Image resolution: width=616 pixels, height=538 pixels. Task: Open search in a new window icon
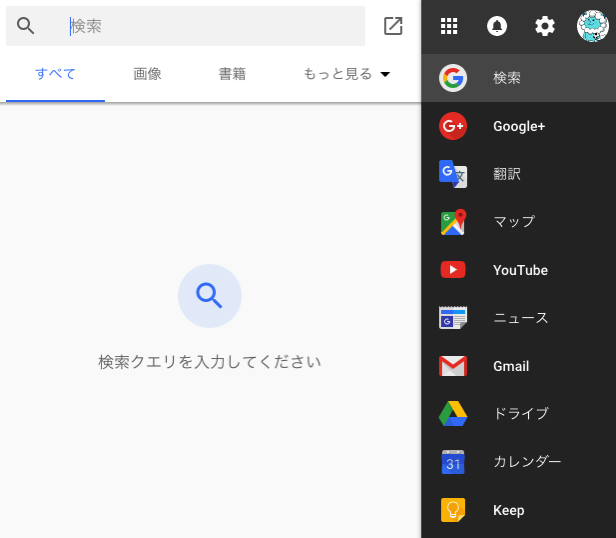click(393, 26)
